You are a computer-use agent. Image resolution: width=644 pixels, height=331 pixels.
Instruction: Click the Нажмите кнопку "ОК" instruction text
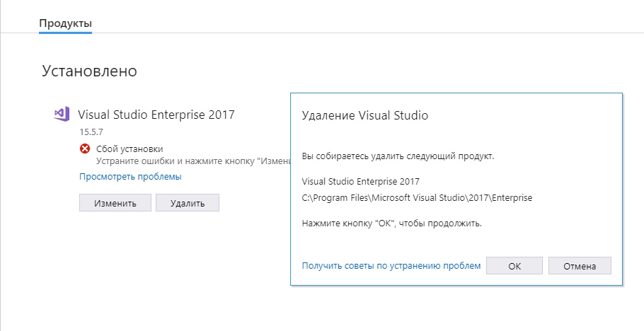coord(391,223)
